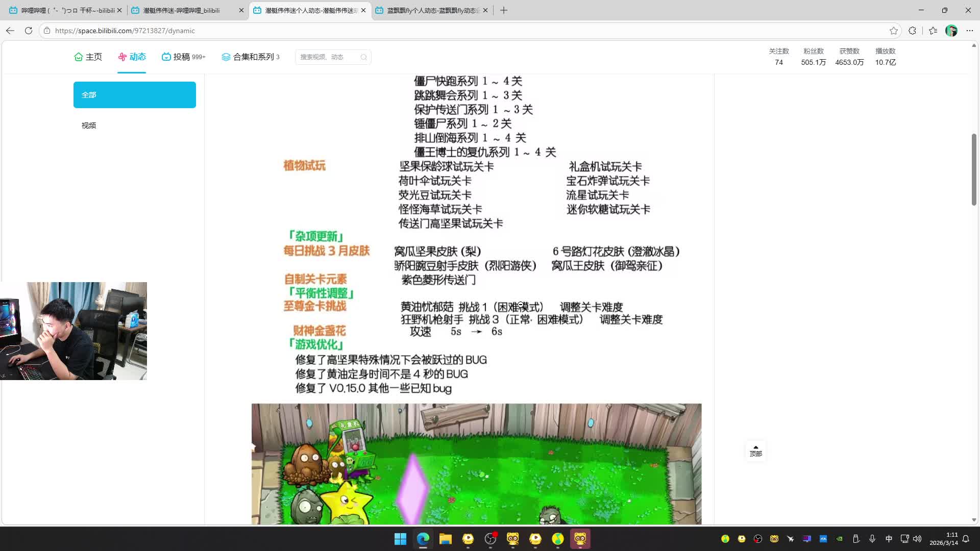980x551 pixels.
Task: Open browser extensions icon
Action: point(912,31)
